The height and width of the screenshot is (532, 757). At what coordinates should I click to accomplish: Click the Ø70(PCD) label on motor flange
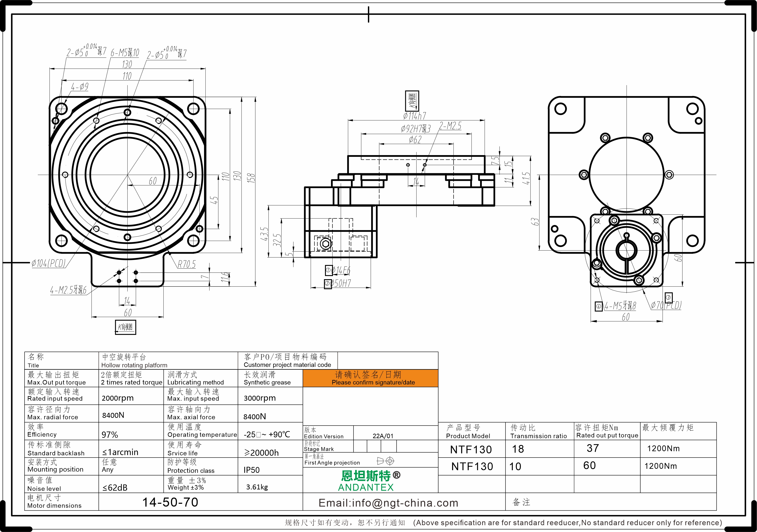coord(666,305)
